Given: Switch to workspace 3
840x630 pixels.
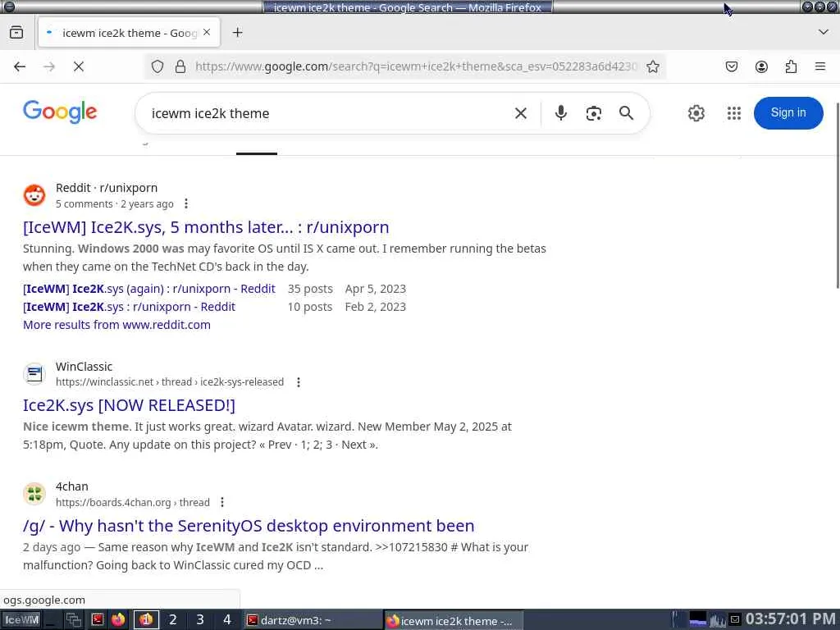Looking at the screenshot, I should tap(200, 620).
